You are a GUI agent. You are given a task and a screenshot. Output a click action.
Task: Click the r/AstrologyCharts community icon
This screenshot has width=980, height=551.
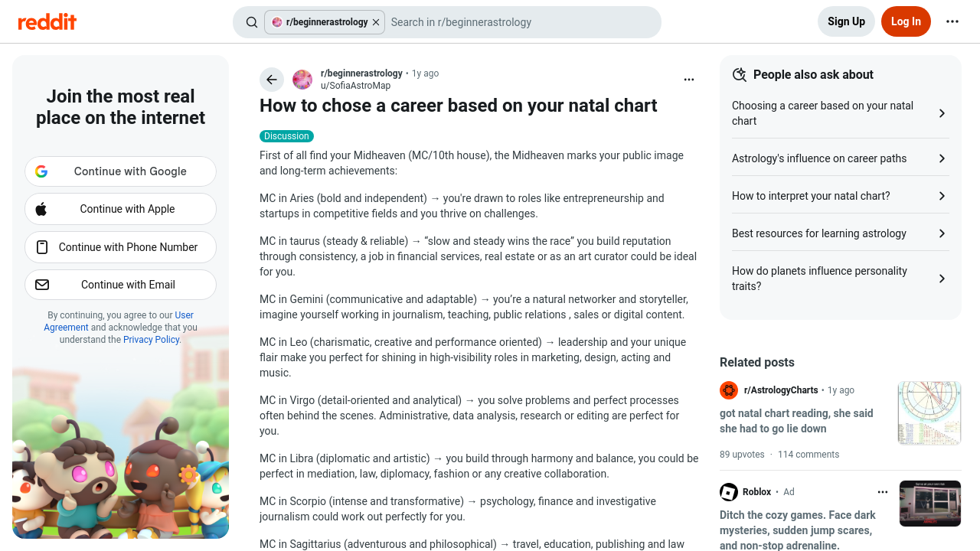click(x=729, y=390)
